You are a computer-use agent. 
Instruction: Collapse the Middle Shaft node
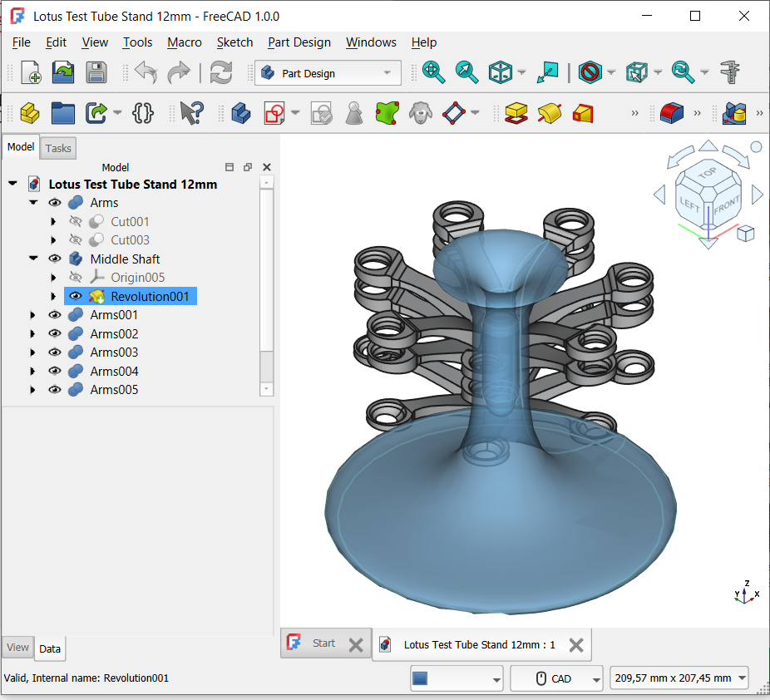(x=33, y=259)
